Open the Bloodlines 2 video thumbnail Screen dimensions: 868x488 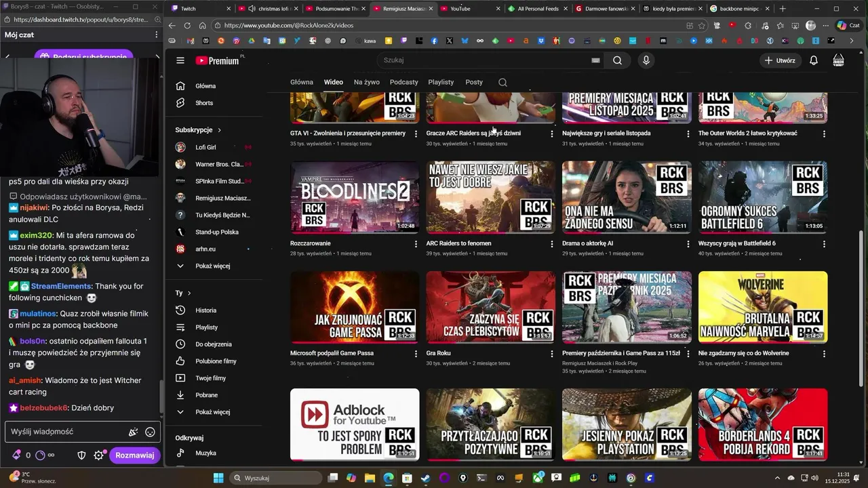click(x=355, y=197)
